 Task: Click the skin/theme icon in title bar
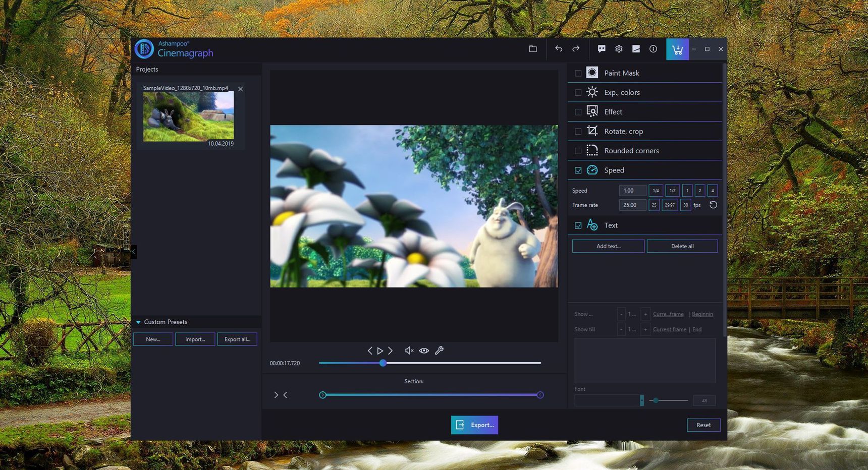coord(636,49)
